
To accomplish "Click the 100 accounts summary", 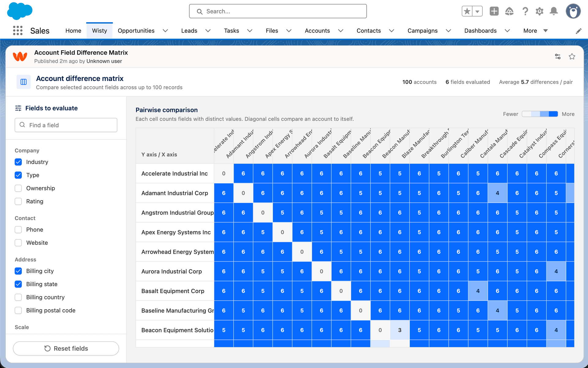I will tap(419, 82).
